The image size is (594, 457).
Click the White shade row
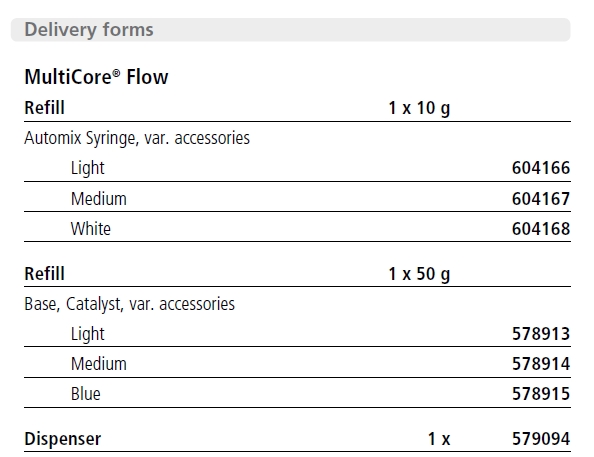pyautogui.click(x=297, y=228)
